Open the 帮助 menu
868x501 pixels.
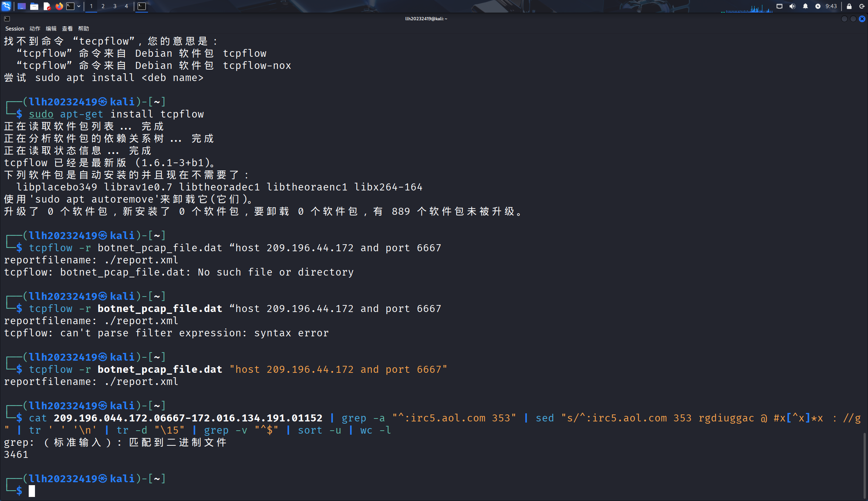point(84,29)
